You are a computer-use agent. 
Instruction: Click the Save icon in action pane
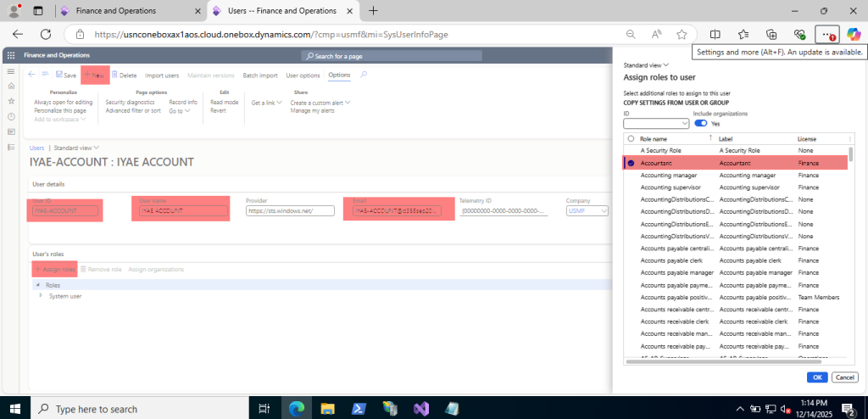58,75
